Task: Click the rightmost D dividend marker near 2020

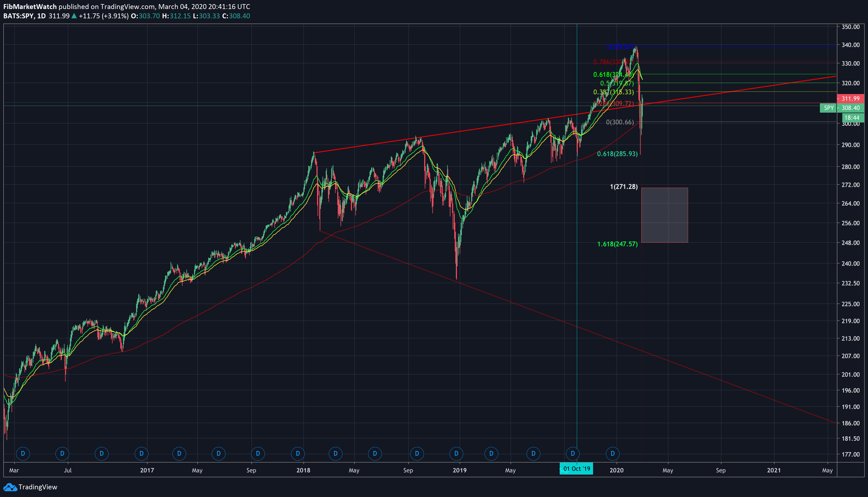Action: tap(612, 454)
